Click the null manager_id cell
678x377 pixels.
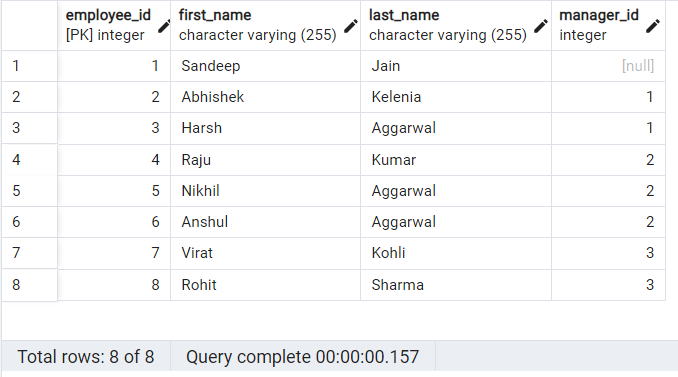(x=608, y=66)
